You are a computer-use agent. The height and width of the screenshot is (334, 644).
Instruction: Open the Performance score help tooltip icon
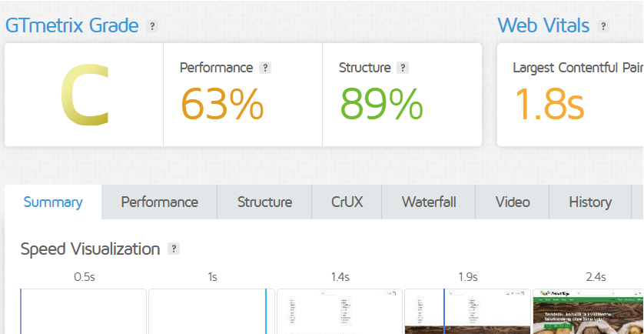(x=265, y=68)
